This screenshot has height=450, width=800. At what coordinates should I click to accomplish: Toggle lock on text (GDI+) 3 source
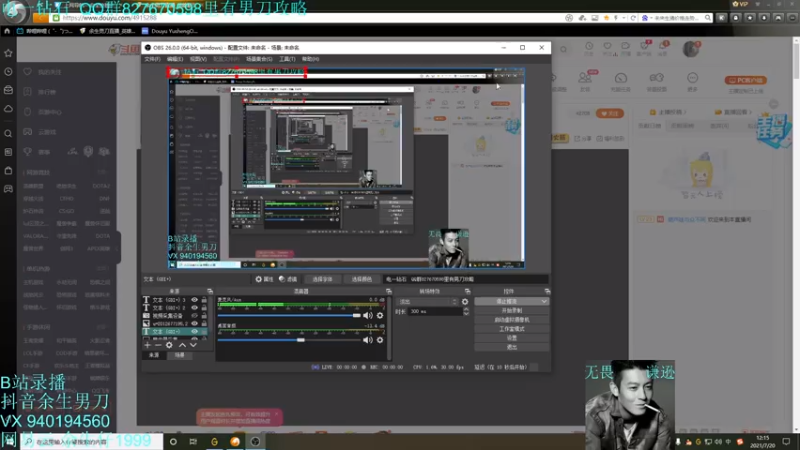click(x=204, y=300)
